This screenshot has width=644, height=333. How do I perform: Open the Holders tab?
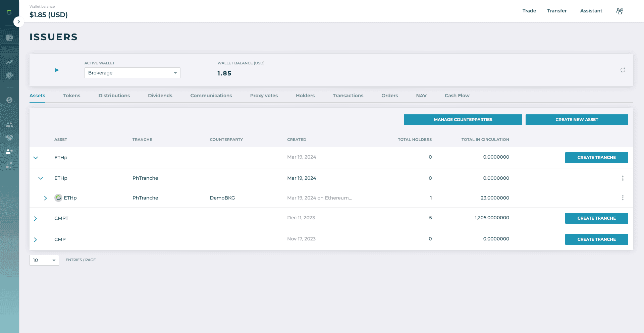tap(305, 96)
